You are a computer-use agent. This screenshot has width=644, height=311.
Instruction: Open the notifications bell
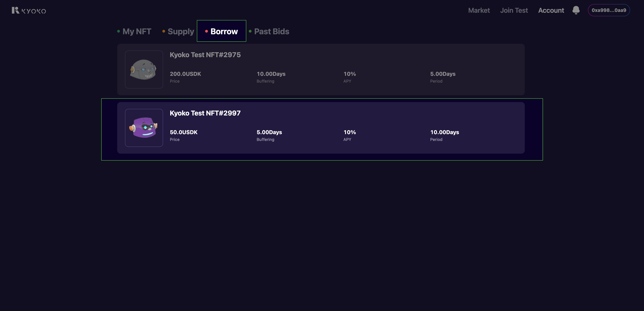[576, 10]
